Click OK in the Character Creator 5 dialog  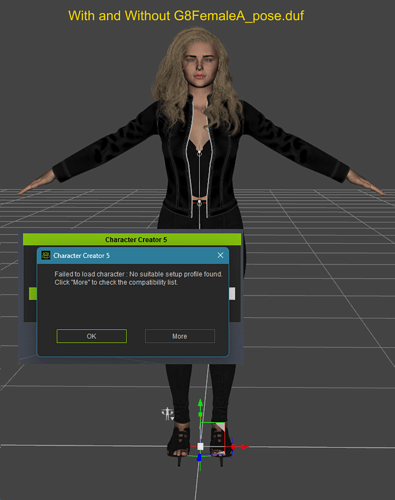(x=92, y=336)
